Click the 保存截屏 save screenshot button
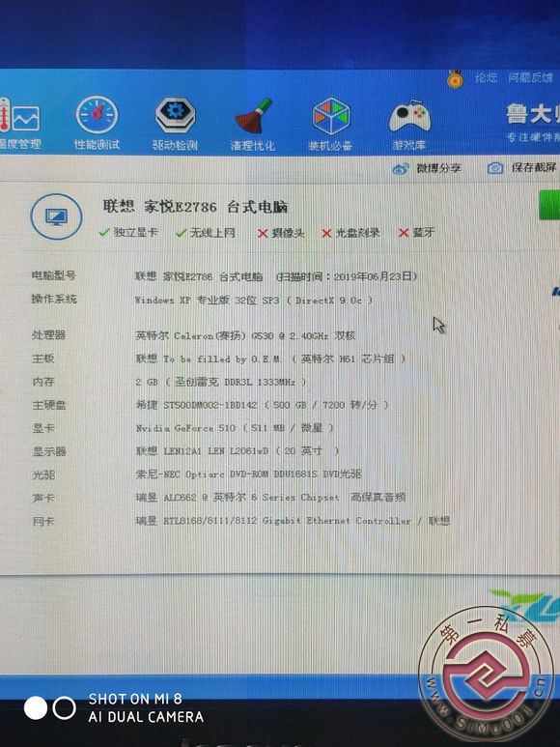 [x=522, y=168]
